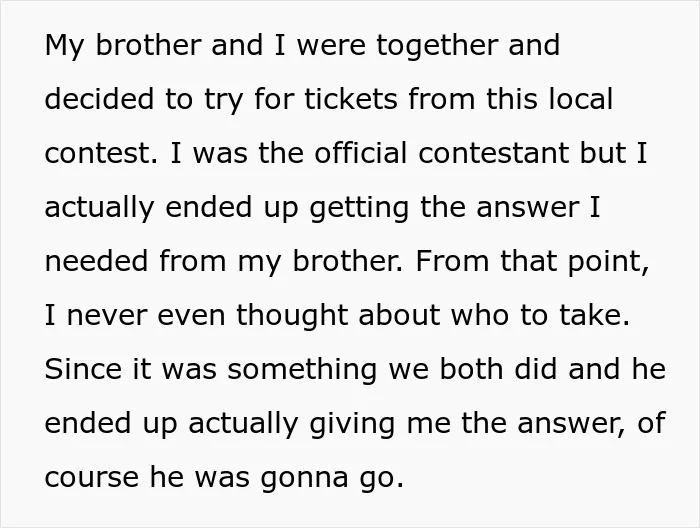Screen dimensions: 700x528
Task: Click the word "getting" in fourth line
Action: point(359,209)
